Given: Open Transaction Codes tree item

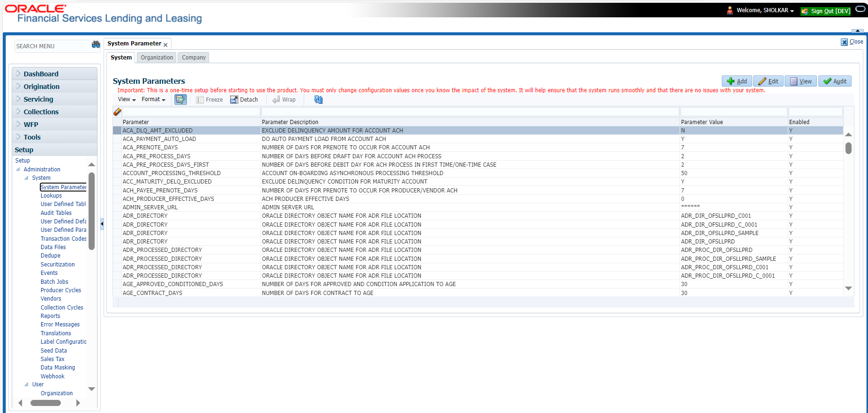Looking at the screenshot, I should click(63, 239).
